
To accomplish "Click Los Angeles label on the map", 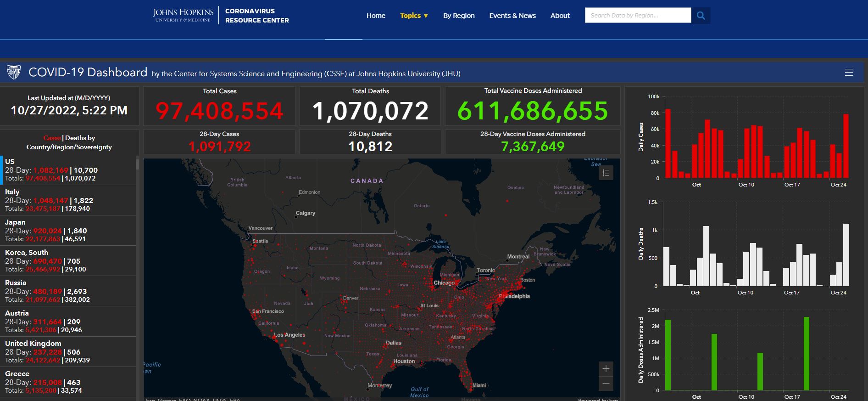I will pyautogui.click(x=289, y=335).
